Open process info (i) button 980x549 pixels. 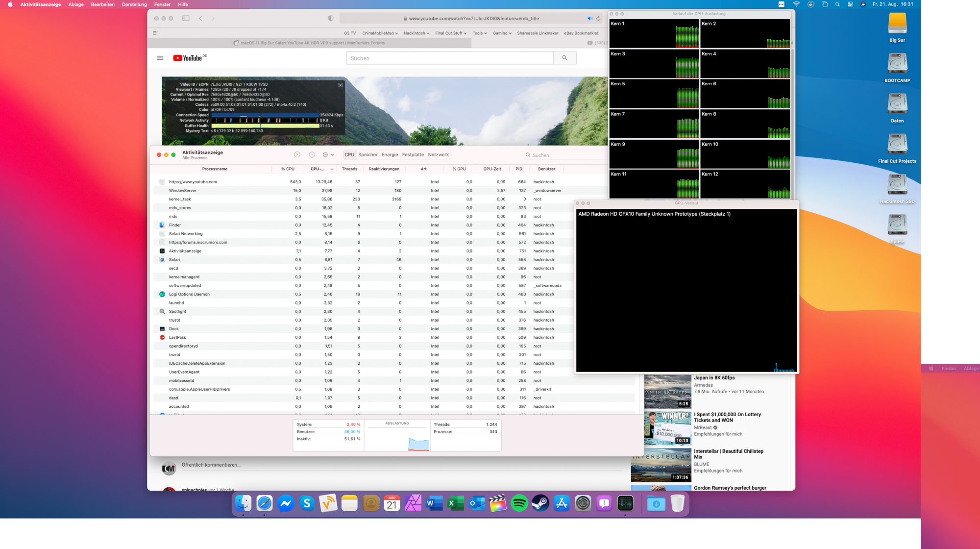(312, 154)
